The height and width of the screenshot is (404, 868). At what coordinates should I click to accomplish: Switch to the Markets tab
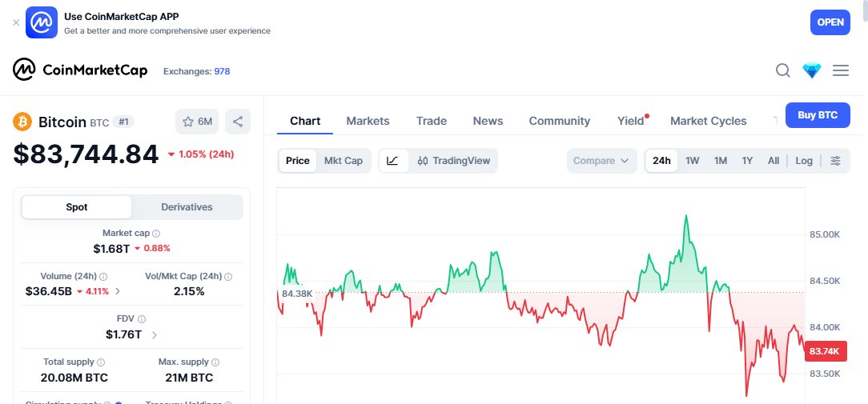pos(368,121)
